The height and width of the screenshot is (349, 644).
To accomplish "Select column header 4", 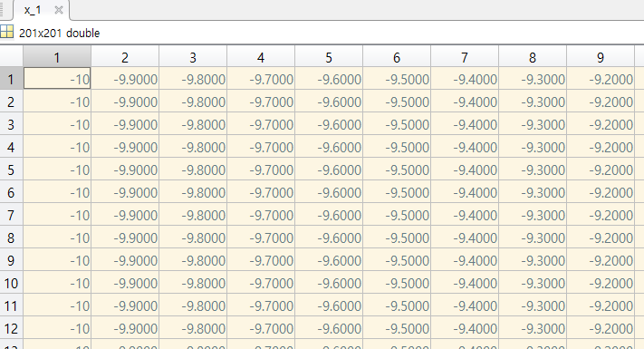I will pos(261,57).
